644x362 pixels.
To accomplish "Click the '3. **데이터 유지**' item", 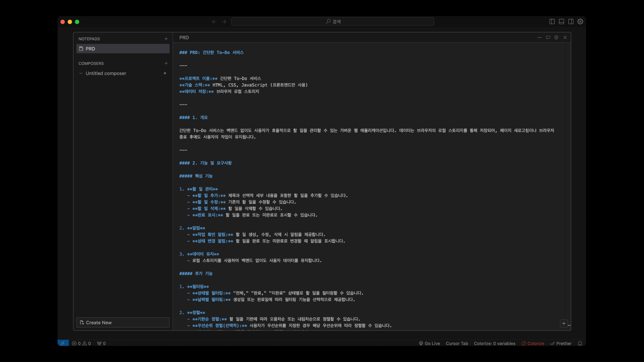I will coord(199,254).
